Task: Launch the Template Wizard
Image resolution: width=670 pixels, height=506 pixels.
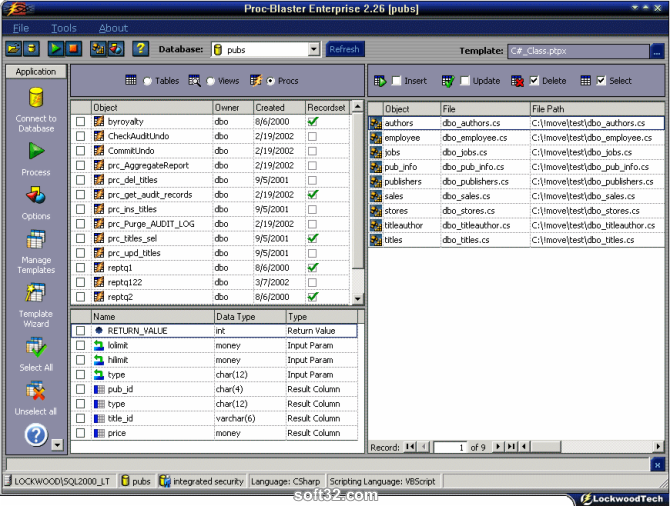Action: [36, 305]
